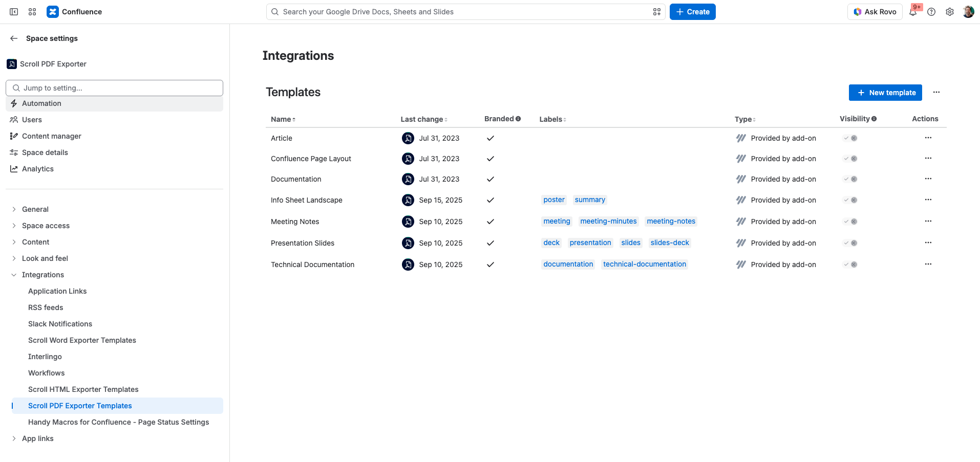Sort templates by Labels column
The image size is (980, 462).
[x=553, y=119]
